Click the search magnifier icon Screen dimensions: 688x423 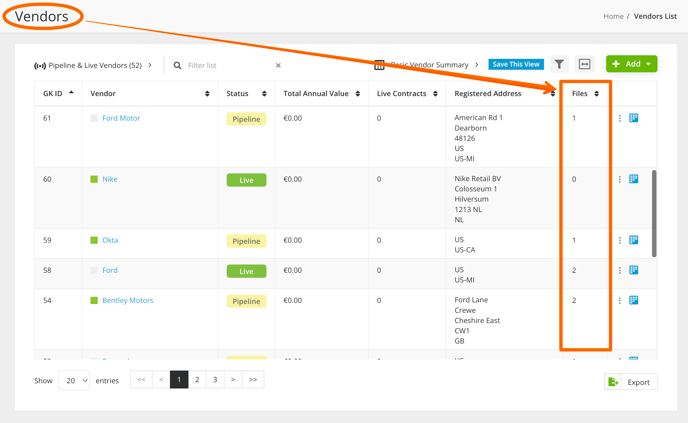[x=177, y=65]
